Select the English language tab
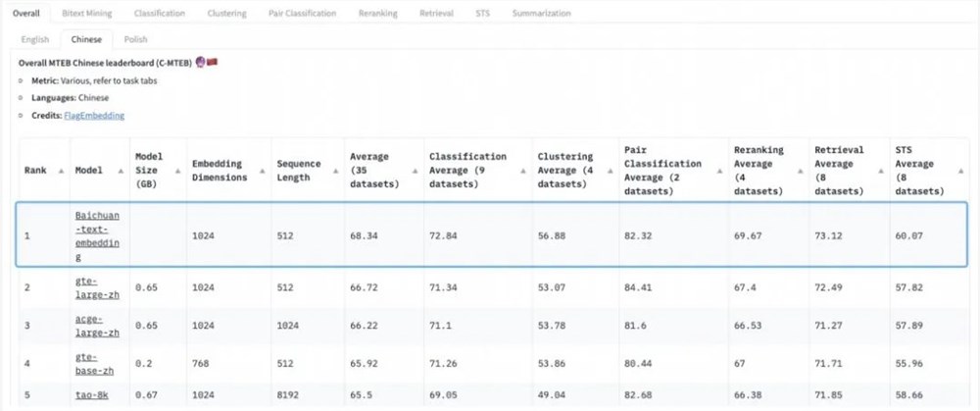This screenshot has height=411, width=980. (35, 39)
